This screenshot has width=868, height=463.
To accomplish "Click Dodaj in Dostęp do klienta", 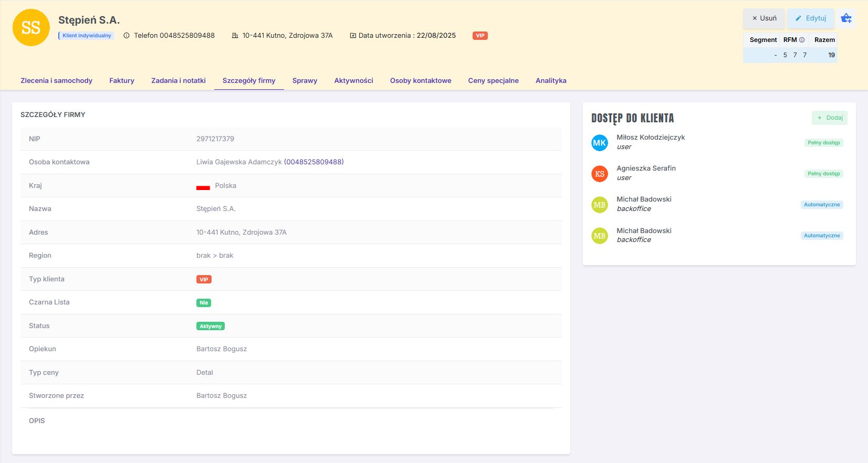I will [829, 118].
